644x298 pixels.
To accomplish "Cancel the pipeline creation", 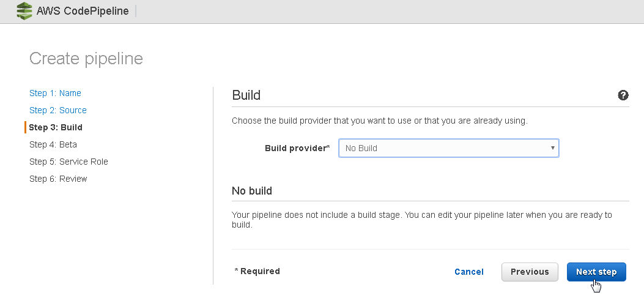I will coord(469,272).
